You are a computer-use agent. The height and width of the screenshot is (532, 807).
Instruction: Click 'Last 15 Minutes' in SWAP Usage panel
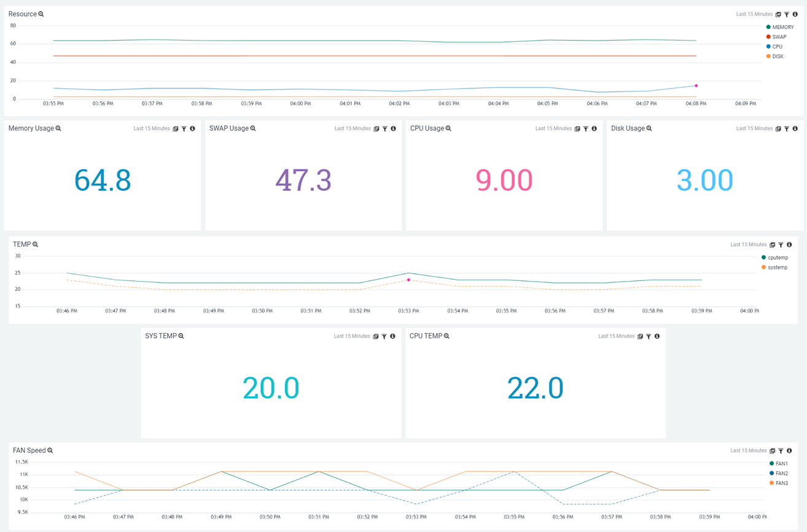pos(353,129)
